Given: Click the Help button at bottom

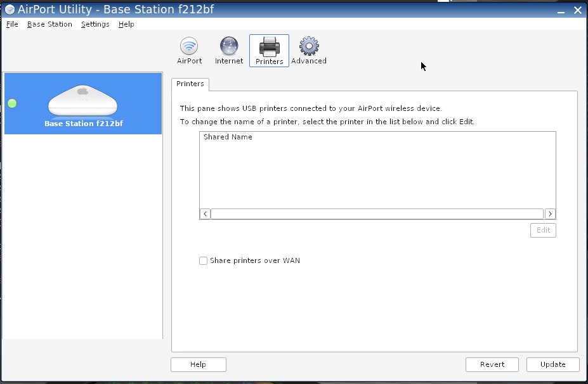Looking at the screenshot, I should point(198,364).
